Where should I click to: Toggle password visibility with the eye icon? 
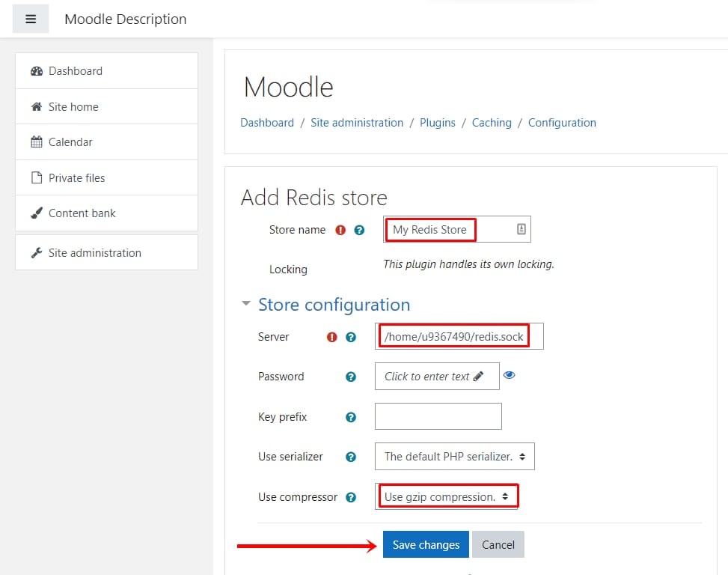coord(510,375)
